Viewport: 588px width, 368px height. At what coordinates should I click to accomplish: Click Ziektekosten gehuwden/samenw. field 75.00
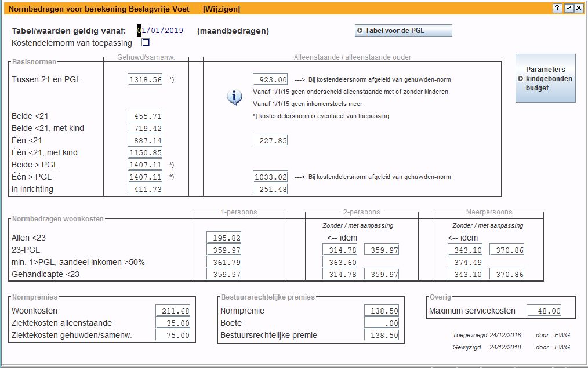click(x=173, y=335)
